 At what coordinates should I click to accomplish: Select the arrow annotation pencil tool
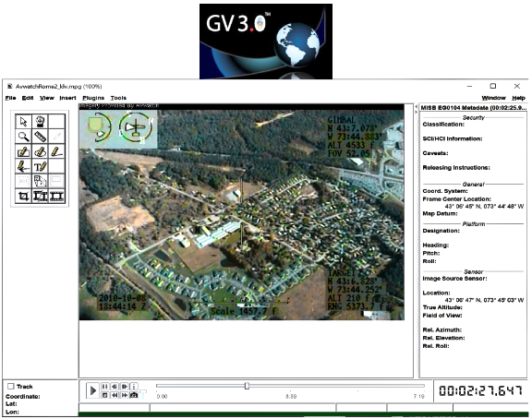tap(23, 166)
